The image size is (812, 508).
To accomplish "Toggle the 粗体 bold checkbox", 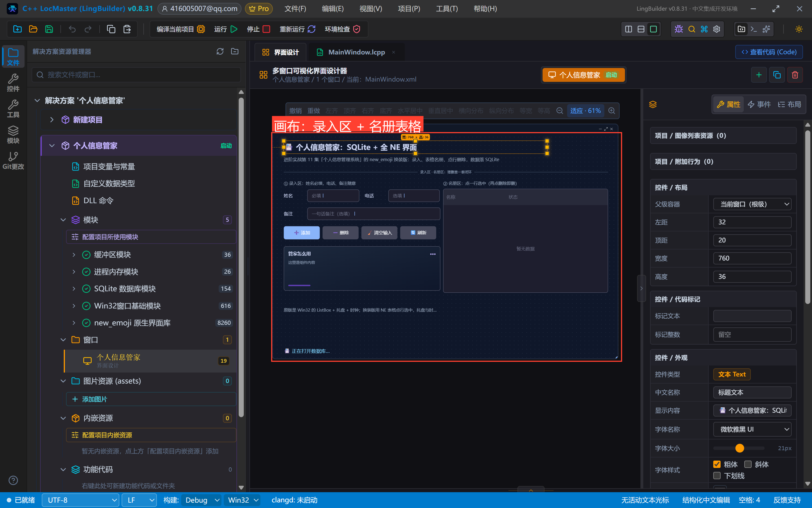I will click(717, 464).
